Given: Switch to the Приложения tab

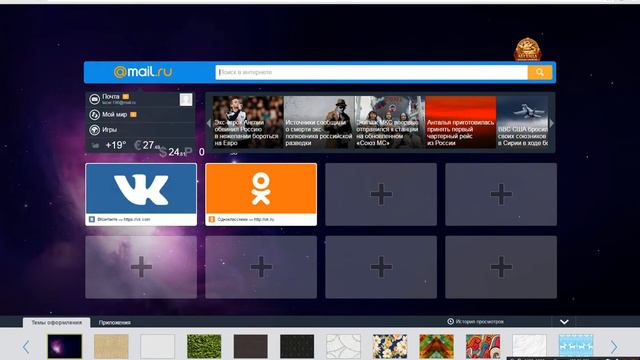Looking at the screenshot, I should pos(115,322).
